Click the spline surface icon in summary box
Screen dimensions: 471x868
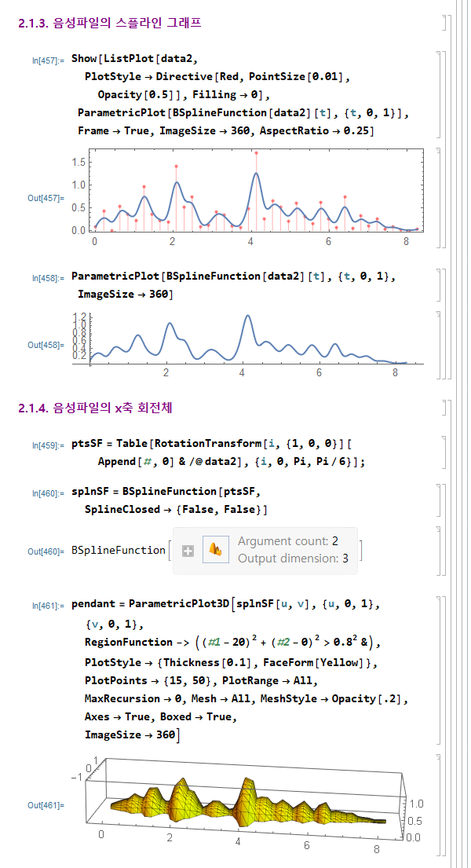pyautogui.click(x=214, y=551)
